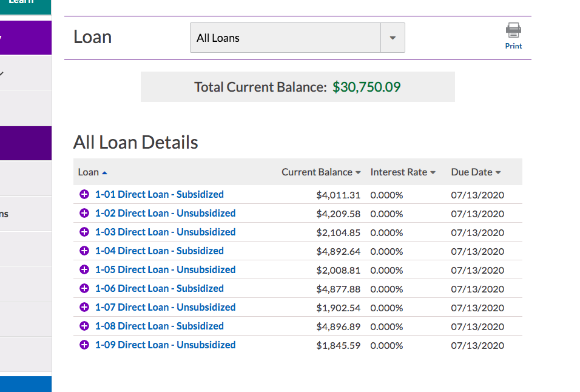Sort by Current Balance column
Viewport: 580px width, 392px height.
pos(321,172)
